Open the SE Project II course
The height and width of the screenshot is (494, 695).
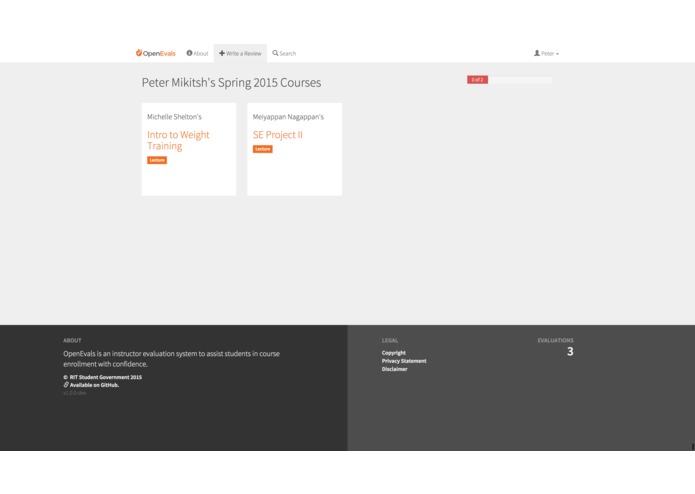click(x=277, y=135)
